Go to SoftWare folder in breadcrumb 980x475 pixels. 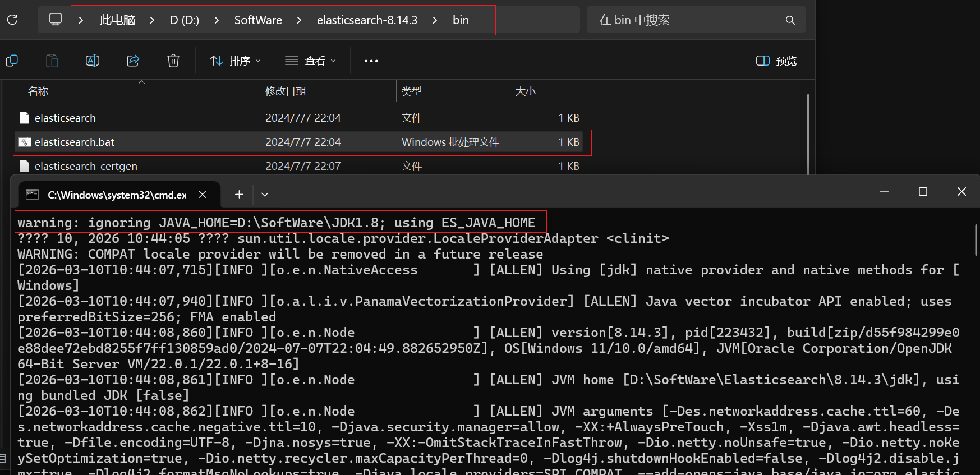(258, 20)
